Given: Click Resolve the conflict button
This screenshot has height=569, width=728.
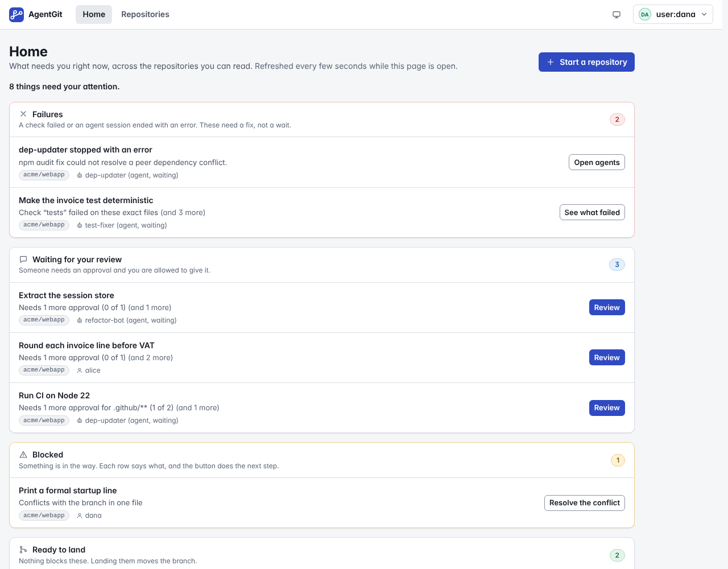Looking at the screenshot, I should pos(585,503).
